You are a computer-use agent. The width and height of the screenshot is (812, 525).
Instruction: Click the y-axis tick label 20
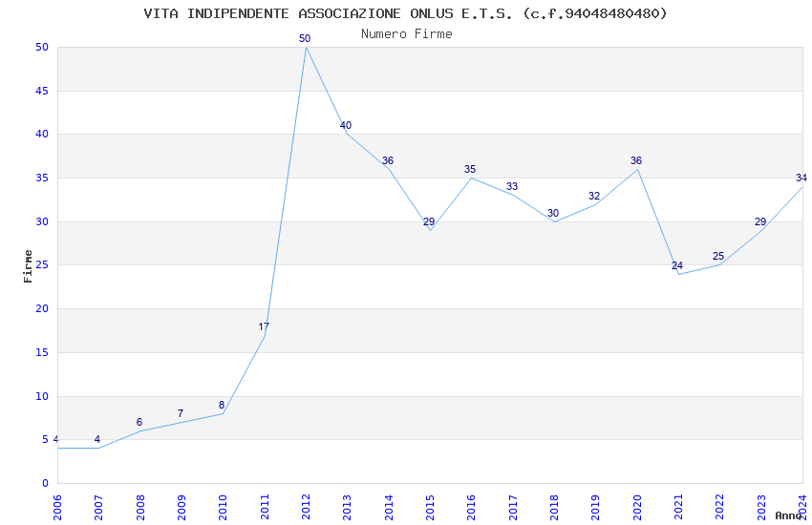click(x=42, y=308)
